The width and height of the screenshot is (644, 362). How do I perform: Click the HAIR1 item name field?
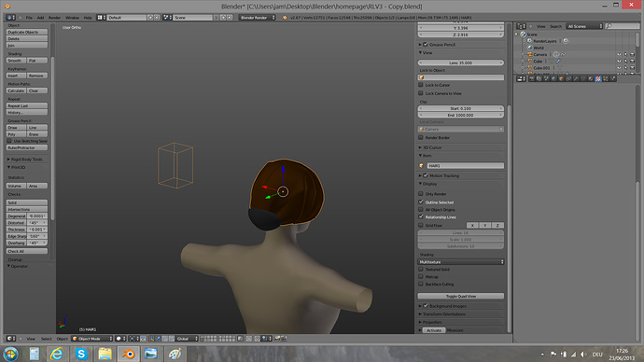point(466,166)
